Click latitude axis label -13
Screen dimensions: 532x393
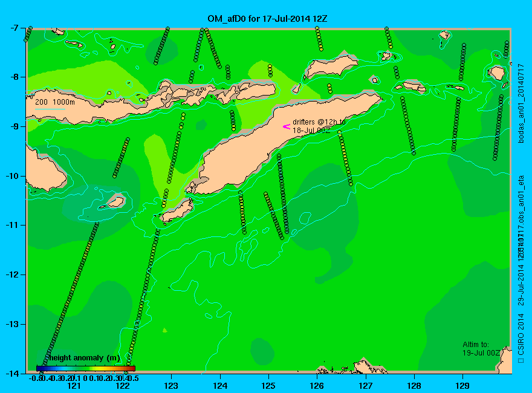click(x=13, y=324)
